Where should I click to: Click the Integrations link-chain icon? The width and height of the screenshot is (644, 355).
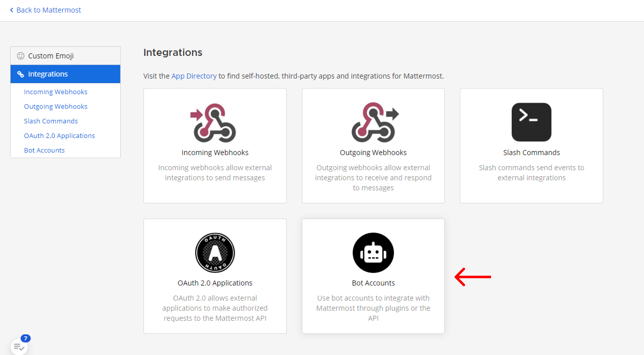tap(20, 74)
